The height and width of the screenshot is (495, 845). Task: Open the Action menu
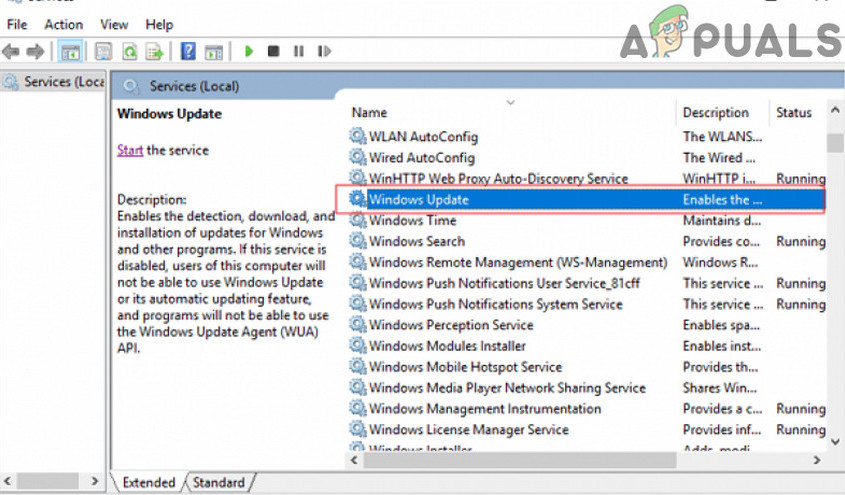coord(64,25)
